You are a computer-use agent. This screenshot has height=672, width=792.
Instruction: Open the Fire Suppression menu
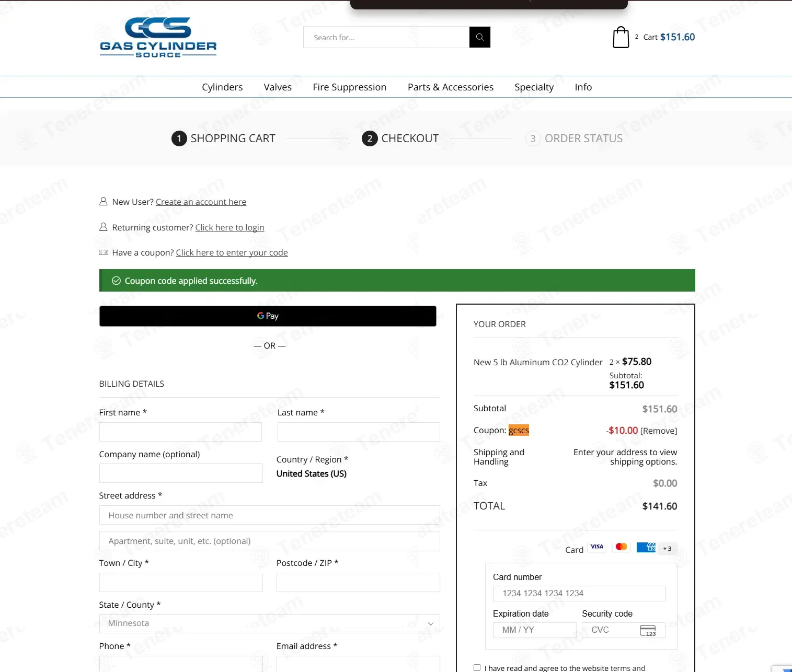[x=350, y=87]
